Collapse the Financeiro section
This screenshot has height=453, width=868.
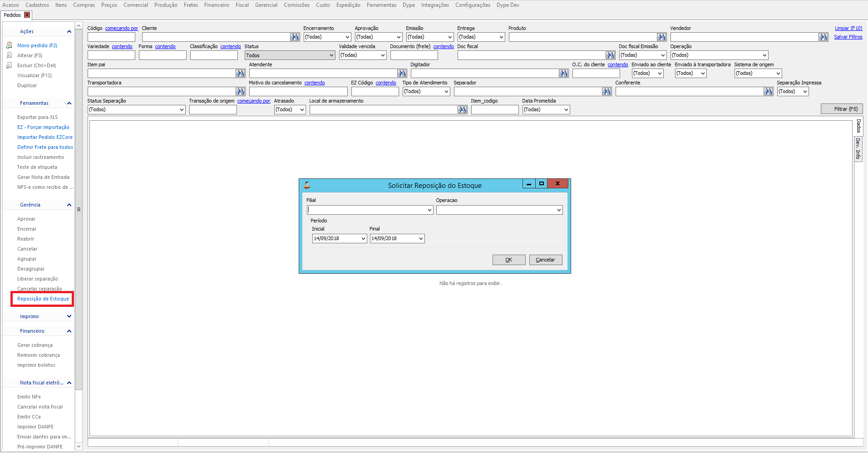[69, 331]
